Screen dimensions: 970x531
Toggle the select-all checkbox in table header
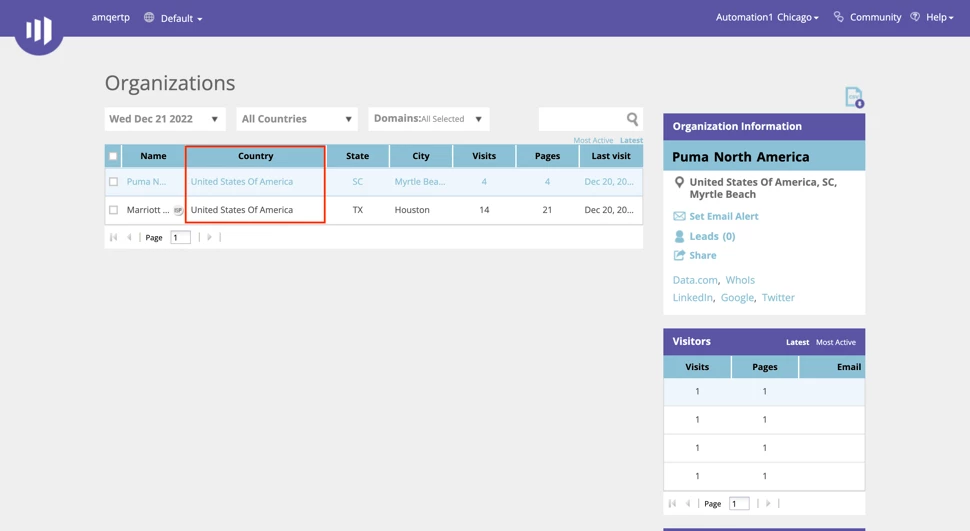point(113,156)
